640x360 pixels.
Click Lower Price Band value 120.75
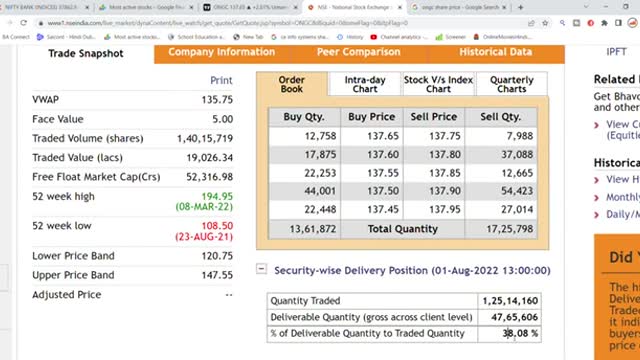click(x=217, y=256)
